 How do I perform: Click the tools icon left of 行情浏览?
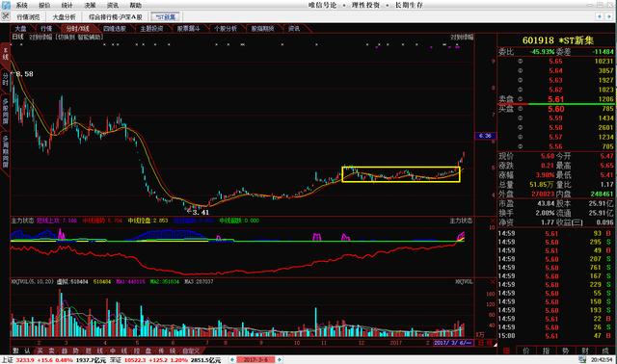6,16
